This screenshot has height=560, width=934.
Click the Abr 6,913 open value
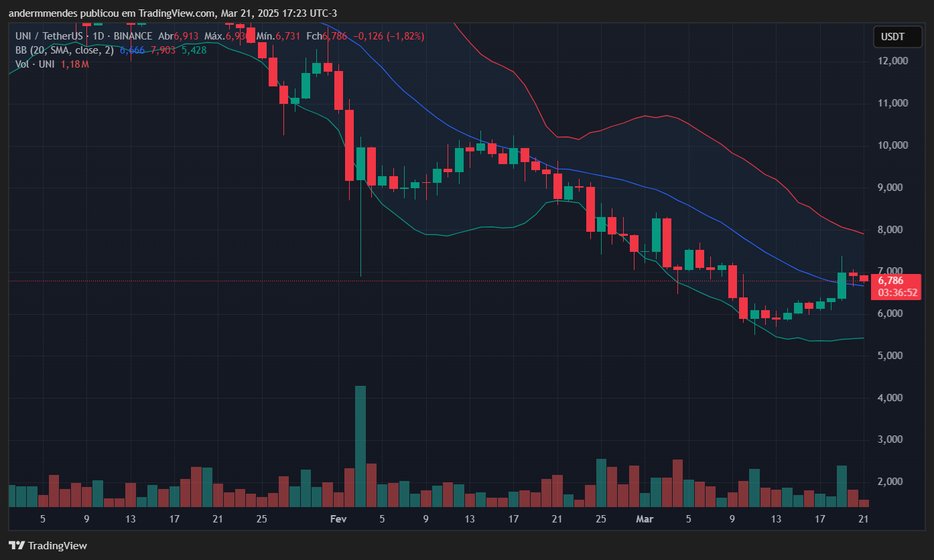pyautogui.click(x=178, y=36)
